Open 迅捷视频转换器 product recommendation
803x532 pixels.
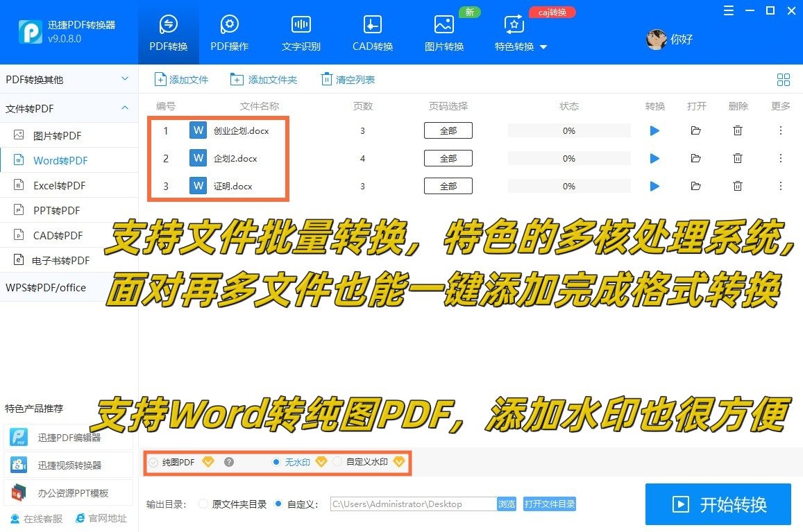(68, 465)
